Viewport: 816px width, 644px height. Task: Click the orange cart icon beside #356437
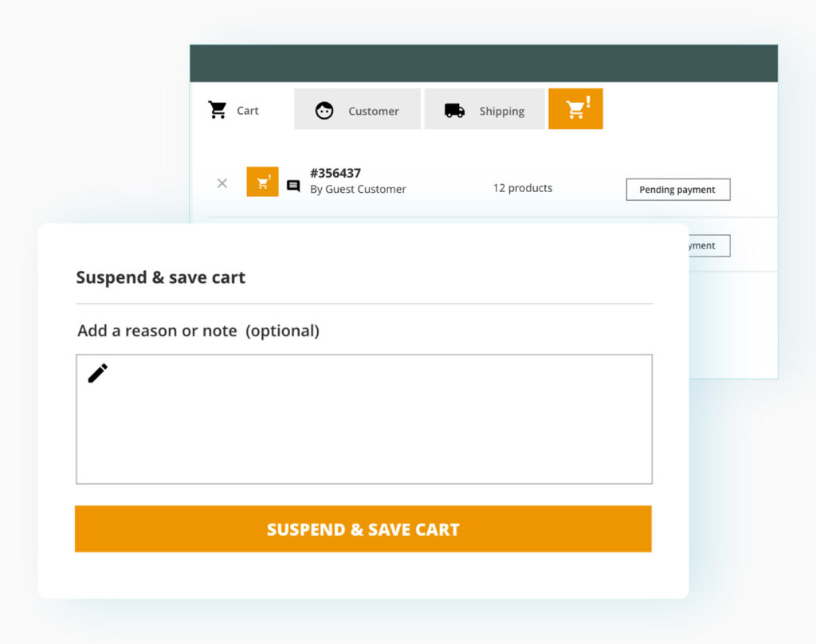point(262,183)
